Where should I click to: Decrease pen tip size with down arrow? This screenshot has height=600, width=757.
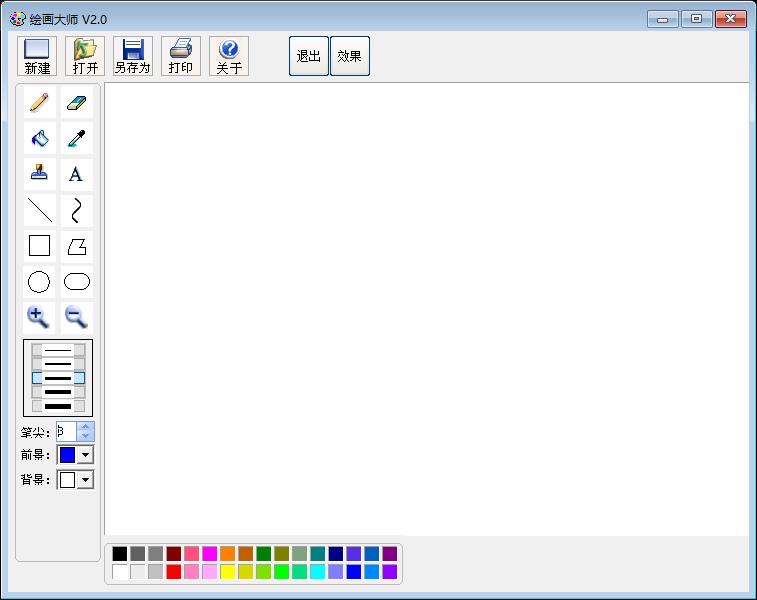[x=85, y=436]
